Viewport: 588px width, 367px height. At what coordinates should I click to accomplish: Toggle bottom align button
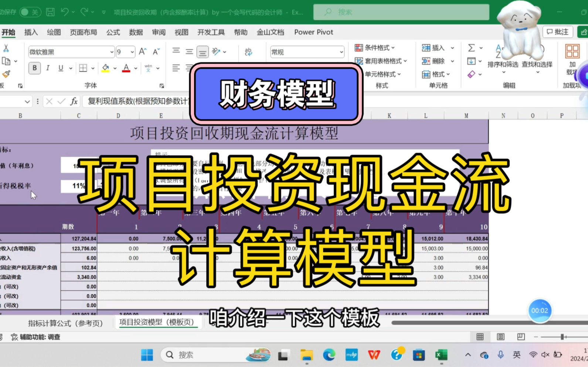203,52
